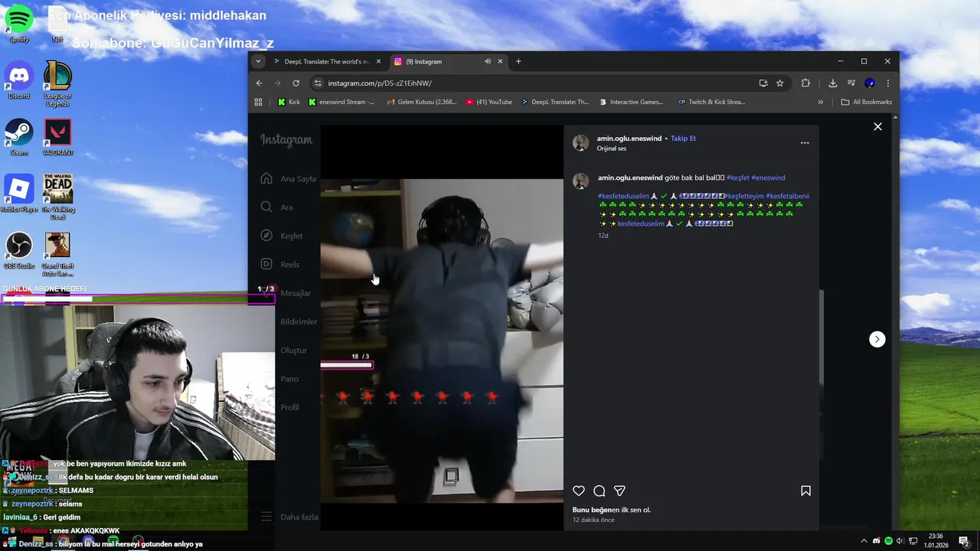980x551 pixels.
Task: Open comment bubble icon on post
Action: tap(599, 491)
